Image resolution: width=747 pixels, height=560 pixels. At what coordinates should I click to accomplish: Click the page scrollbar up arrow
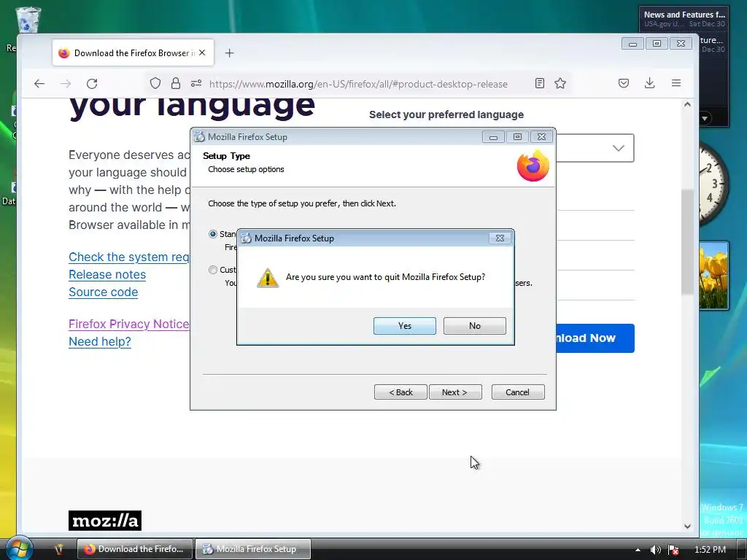[x=687, y=105]
